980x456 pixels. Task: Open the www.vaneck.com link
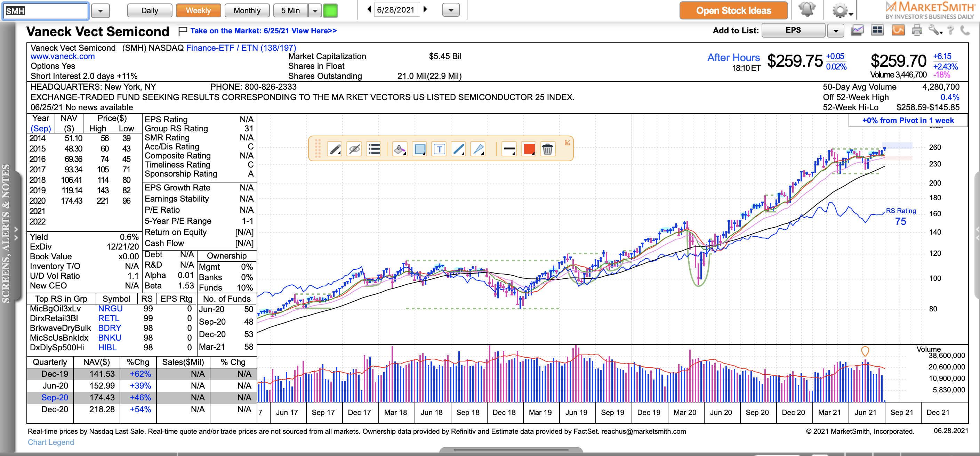[x=63, y=56]
